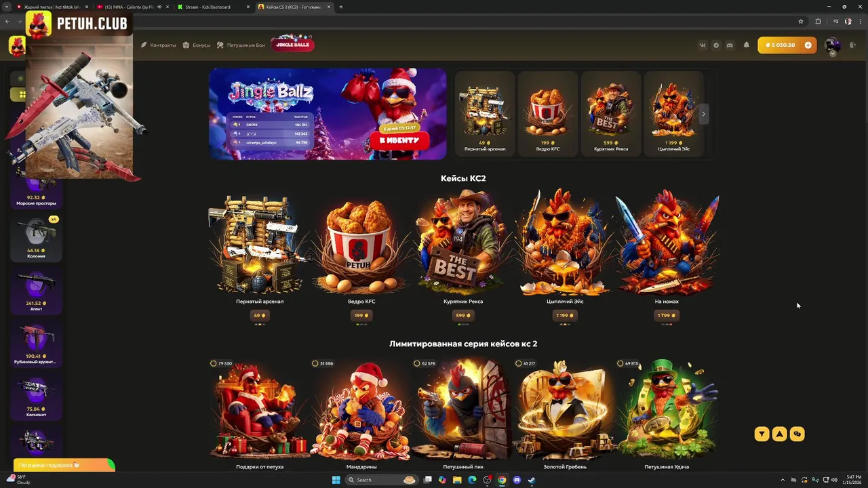Open Task View in the taskbar
The width and height of the screenshot is (868, 488).
428,480
